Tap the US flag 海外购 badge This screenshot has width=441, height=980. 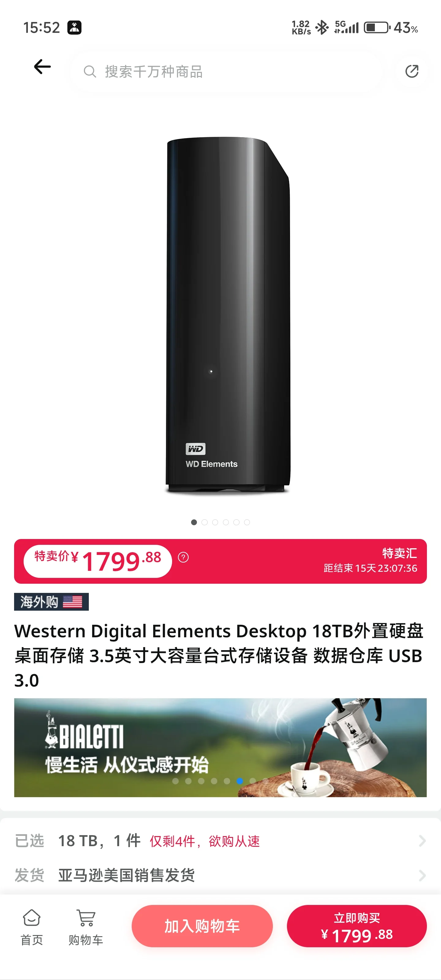[51, 601]
